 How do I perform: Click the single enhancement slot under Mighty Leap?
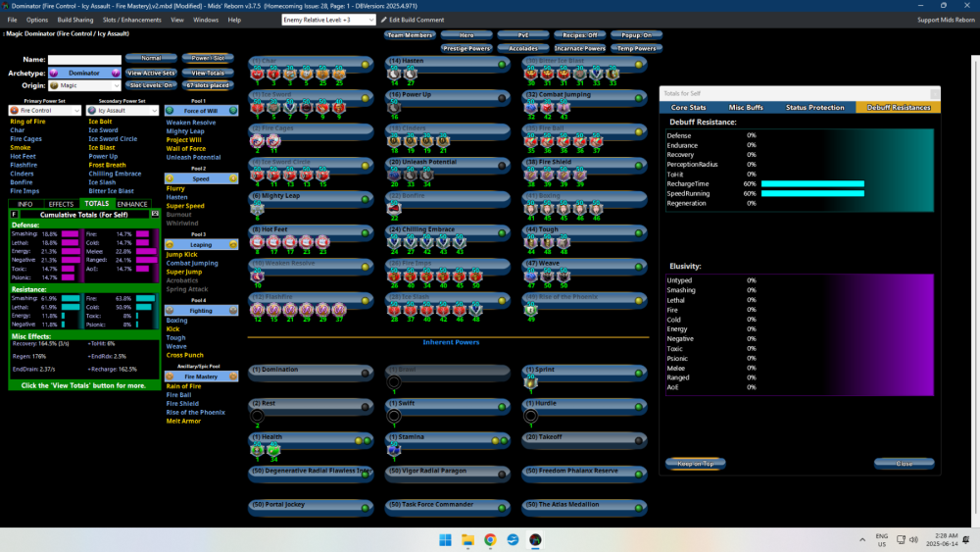(257, 209)
